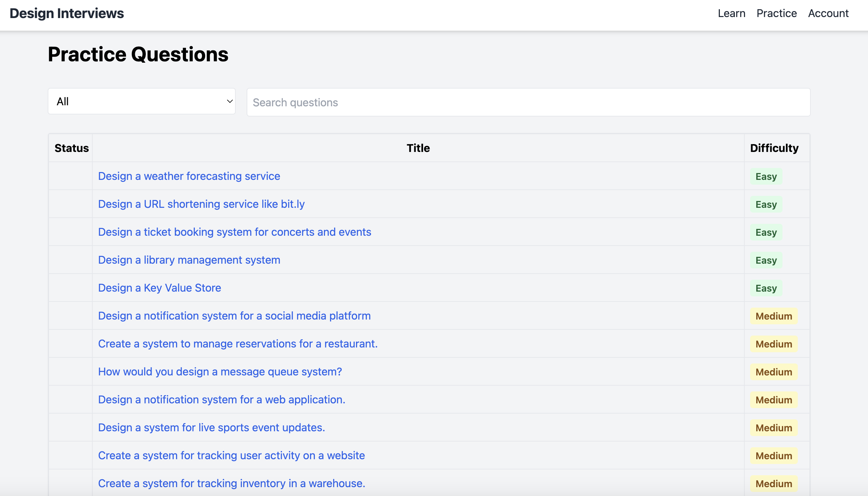Screen dimensions: 868x496
Task: Open the Practice nav item
Action: (776, 13)
